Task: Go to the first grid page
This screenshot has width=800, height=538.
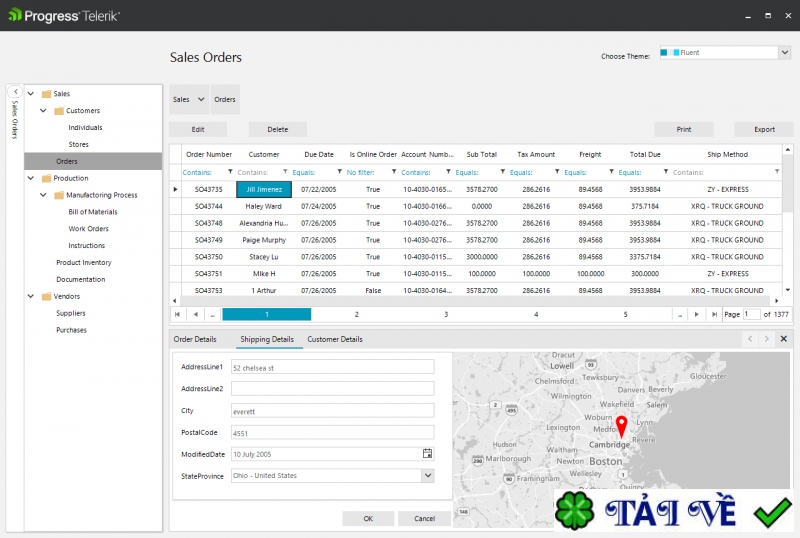Action: coord(177,314)
